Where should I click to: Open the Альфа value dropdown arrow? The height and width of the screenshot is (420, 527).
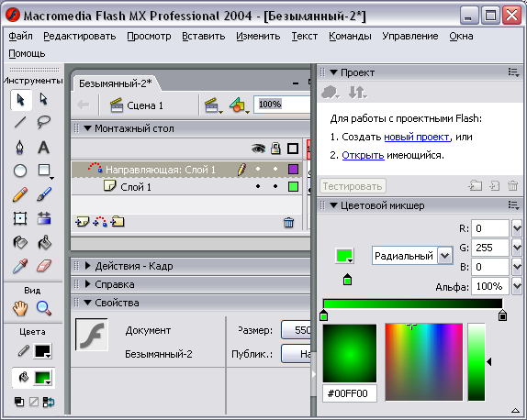click(x=517, y=286)
